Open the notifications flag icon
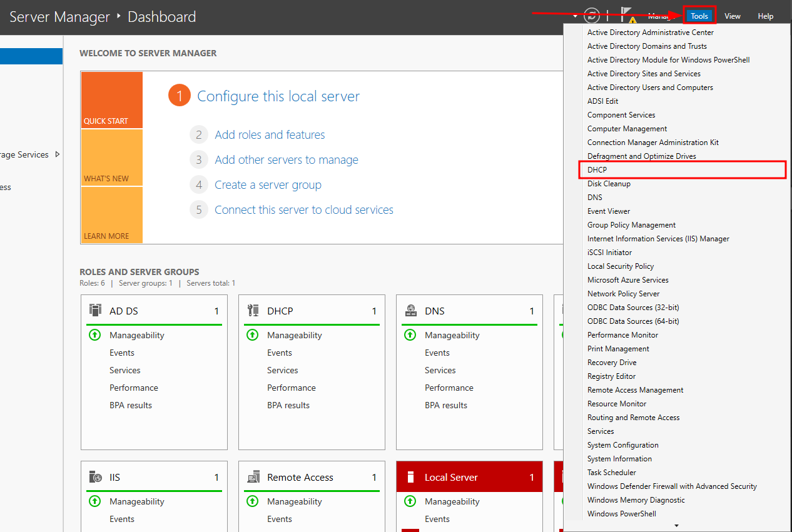792x532 pixels. [628, 16]
